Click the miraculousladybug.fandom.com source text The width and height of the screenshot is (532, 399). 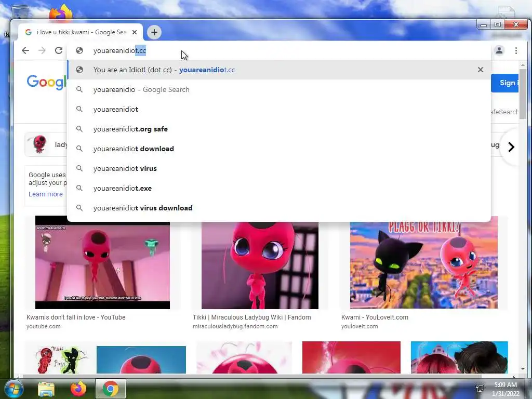[x=235, y=326]
